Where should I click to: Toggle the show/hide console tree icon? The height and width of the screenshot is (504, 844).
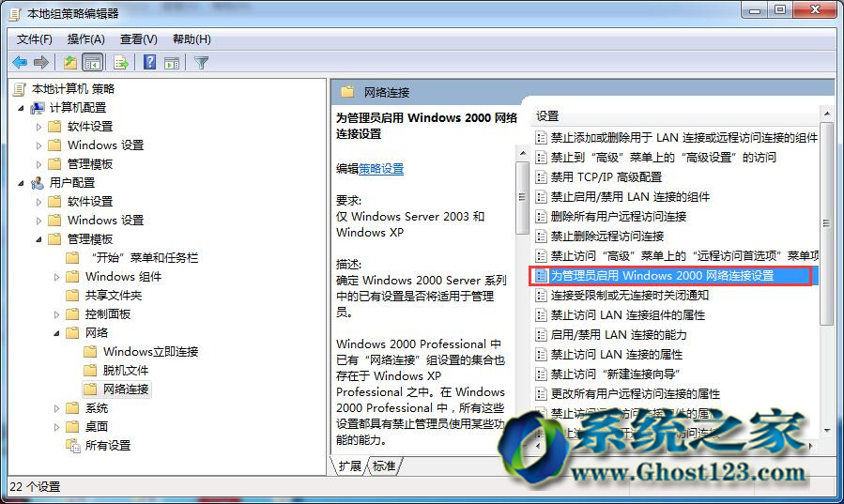point(93,63)
